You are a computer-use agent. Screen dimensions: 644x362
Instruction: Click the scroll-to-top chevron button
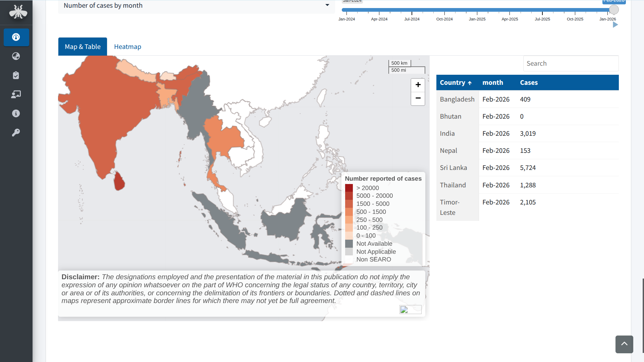coord(624,344)
